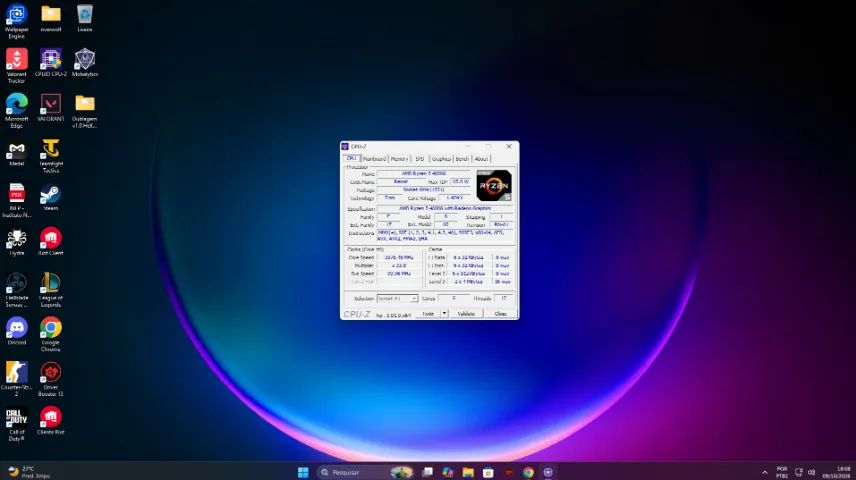Open File Explorer from the taskbar

coord(468,472)
